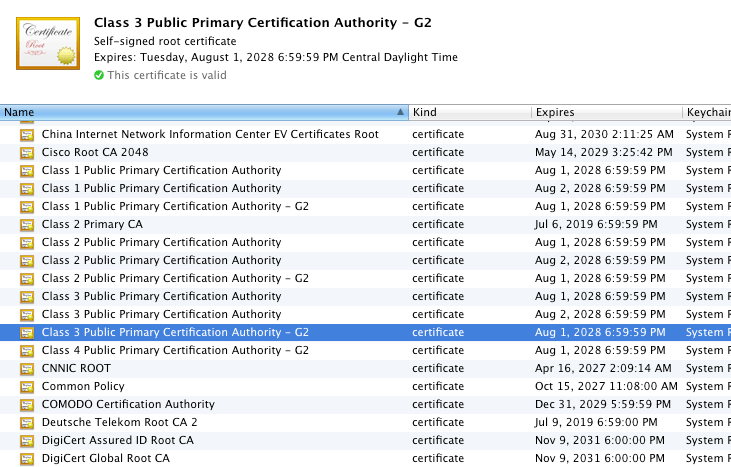Image resolution: width=731 pixels, height=467 pixels.
Task: Select the 'CNNIC ROOT' name text
Action: click(76, 368)
